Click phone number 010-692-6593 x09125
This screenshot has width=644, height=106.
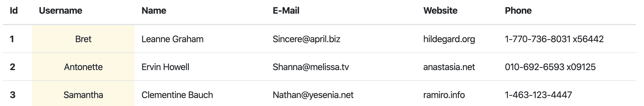point(550,67)
